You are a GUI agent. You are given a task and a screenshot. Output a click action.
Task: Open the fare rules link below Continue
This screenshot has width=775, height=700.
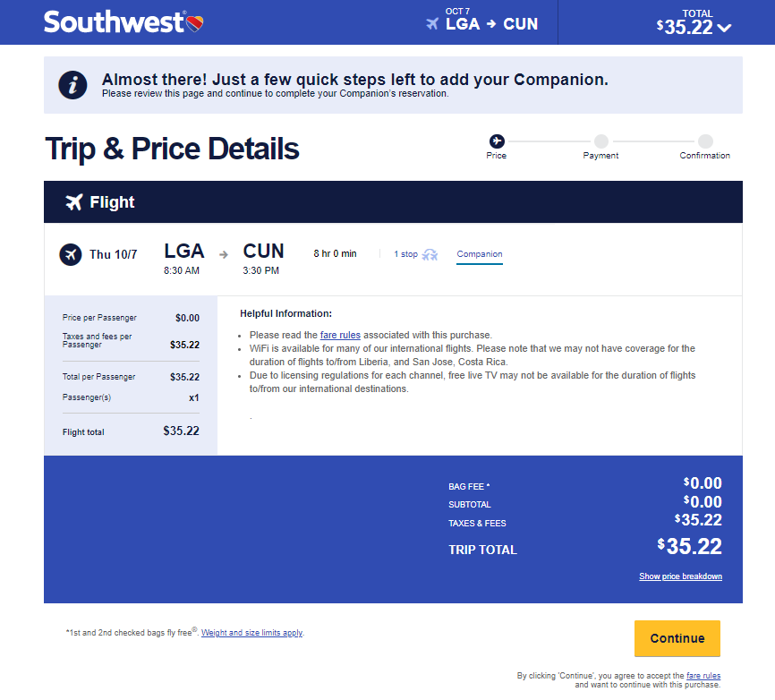(703, 675)
